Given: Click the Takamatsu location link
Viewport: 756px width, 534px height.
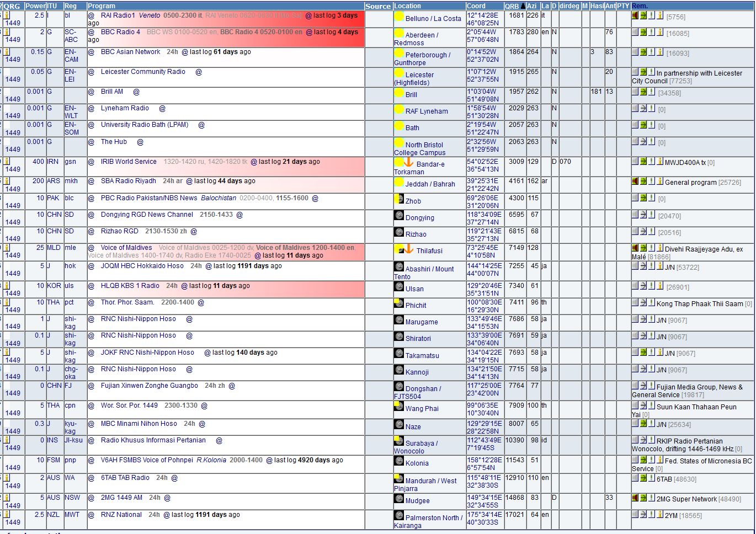Looking at the screenshot, I should point(422,355).
